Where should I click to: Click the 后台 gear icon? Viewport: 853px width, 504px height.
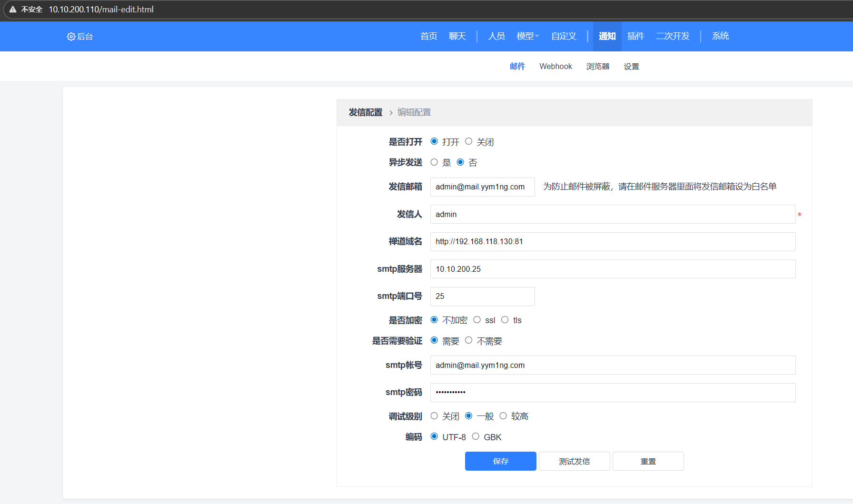point(71,37)
